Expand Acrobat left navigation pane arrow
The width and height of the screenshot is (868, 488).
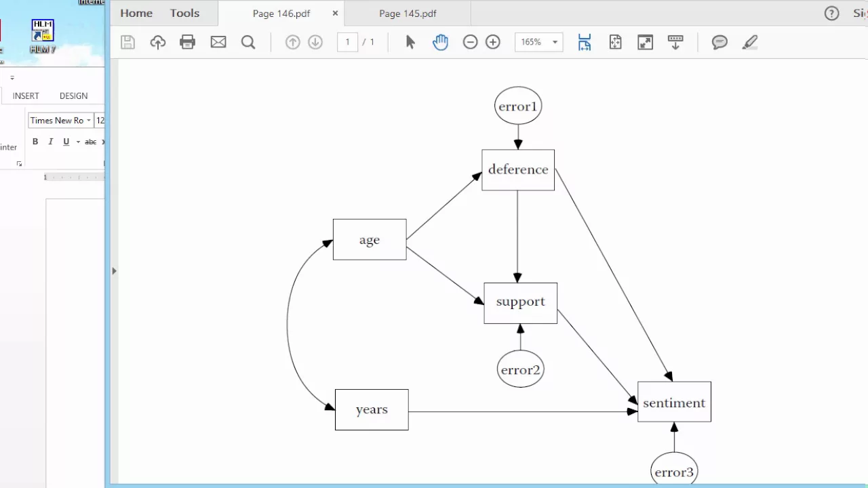point(114,271)
